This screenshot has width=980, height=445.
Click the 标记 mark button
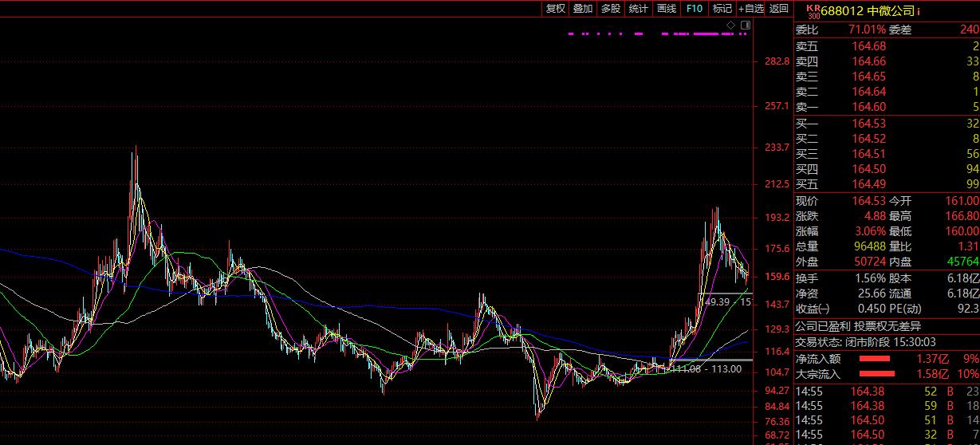pos(722,9)
